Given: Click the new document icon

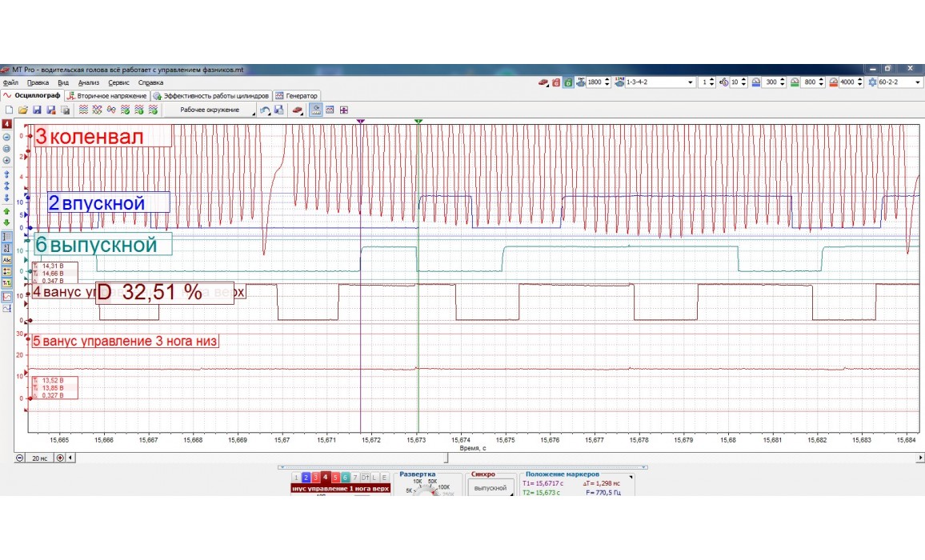Looking at the screenshot, I should (x=9, y=110).
